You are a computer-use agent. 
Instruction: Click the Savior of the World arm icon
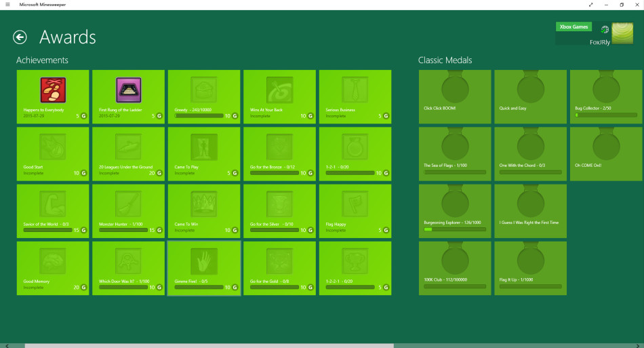(53, 204)
